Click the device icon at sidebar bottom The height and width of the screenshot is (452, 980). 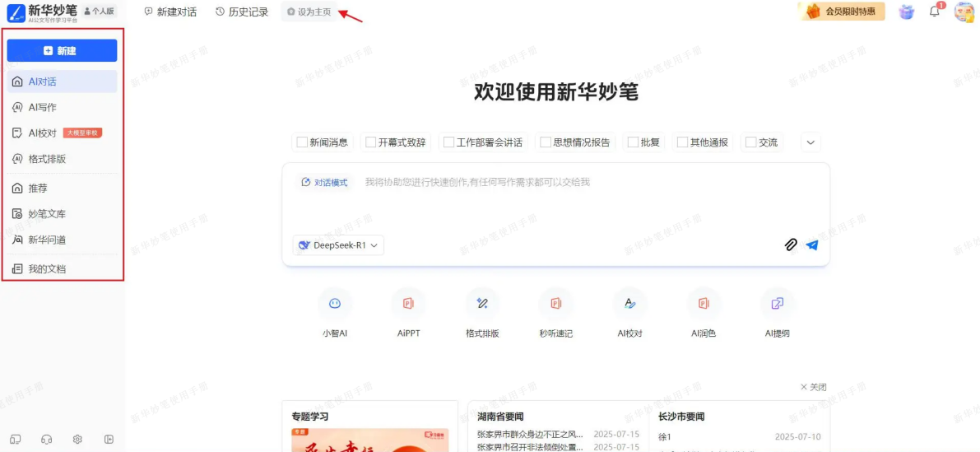(16, 440)
